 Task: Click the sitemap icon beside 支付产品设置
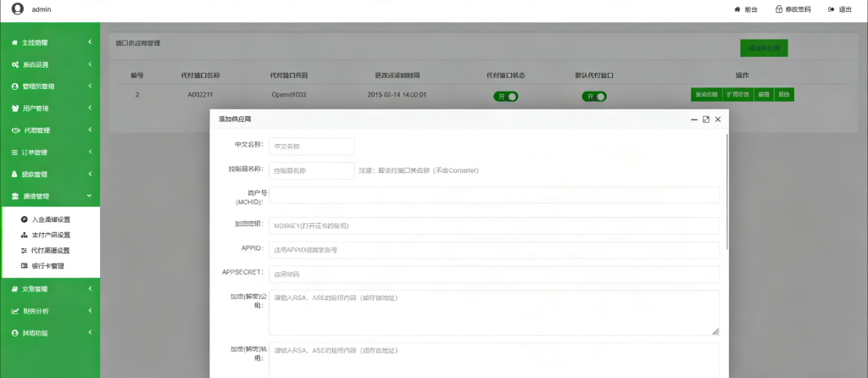24,235
